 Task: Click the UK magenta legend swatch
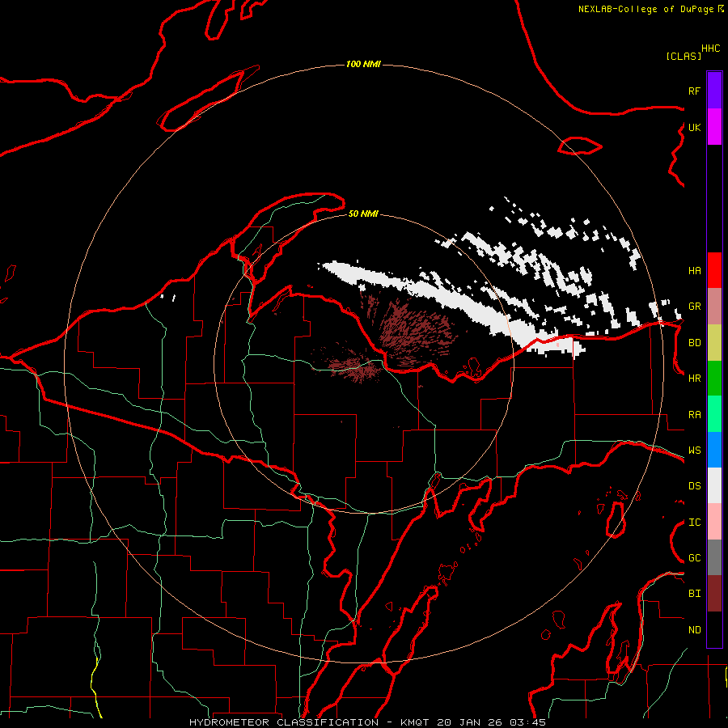pyautogui.click(x=714, y=127)
